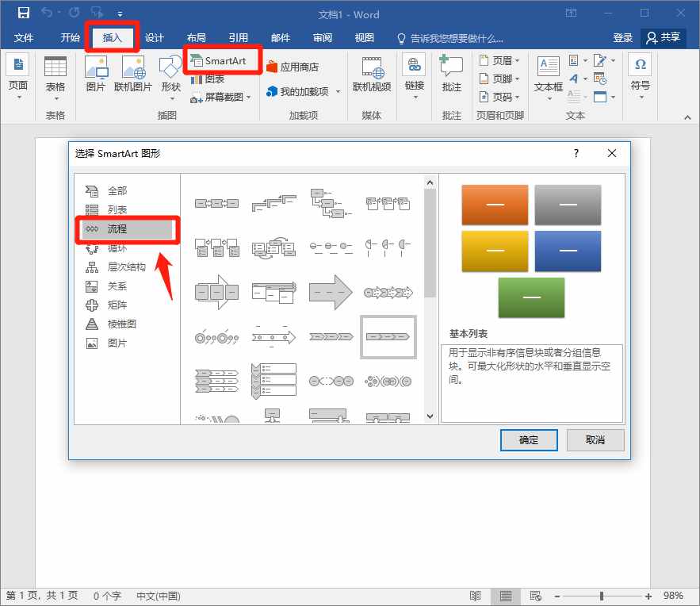Select the 层次结构 (Hierarchy) category
This screenshot has width=700, height=606.
(x=127, y=267)
